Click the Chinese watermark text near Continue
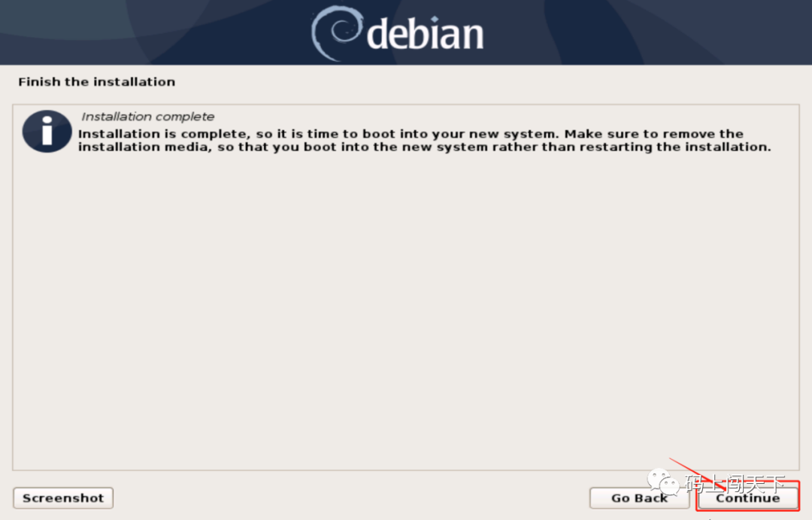Viewport: 812px width, 520px height. coord(735,484)
